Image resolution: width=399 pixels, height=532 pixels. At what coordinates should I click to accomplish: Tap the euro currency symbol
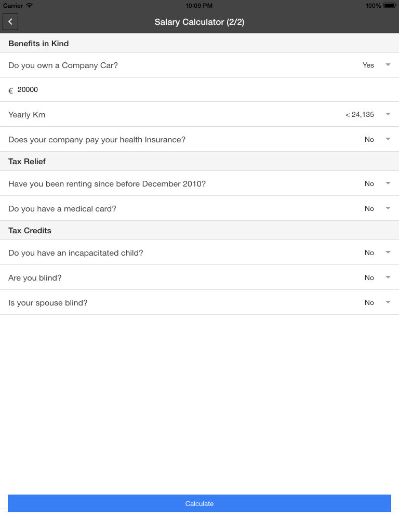click(10, 90)
